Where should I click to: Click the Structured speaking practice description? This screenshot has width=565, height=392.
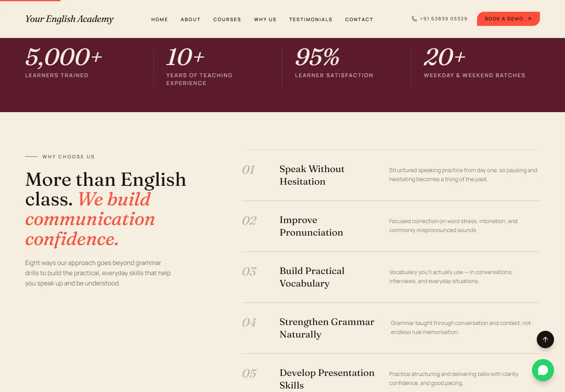click(x=463, y=175)
